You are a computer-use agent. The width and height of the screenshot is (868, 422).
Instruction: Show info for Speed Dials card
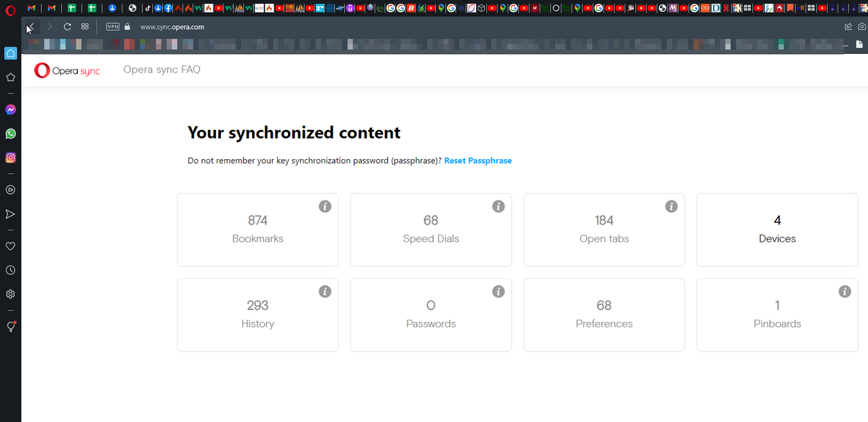pos(498,206)
